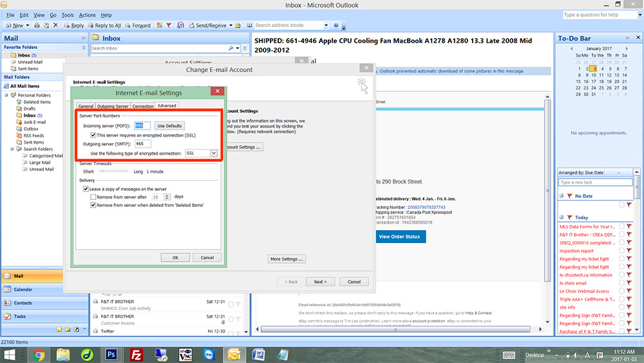Click Reply to All in toolbar

[104, 26]
